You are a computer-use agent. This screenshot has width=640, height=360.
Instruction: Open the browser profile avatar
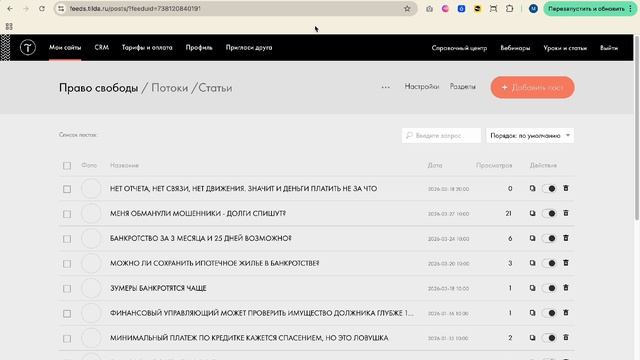[x=533, y=9]
